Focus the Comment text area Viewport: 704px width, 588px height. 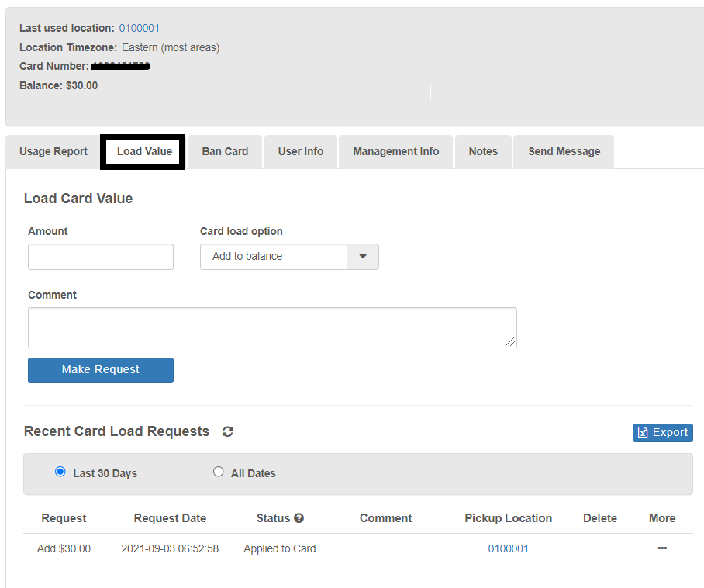272,327
